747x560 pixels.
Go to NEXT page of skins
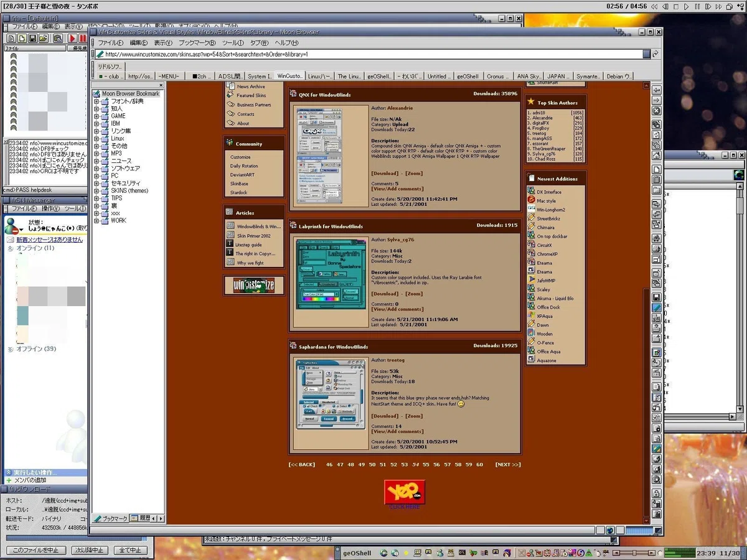(508, 464)
